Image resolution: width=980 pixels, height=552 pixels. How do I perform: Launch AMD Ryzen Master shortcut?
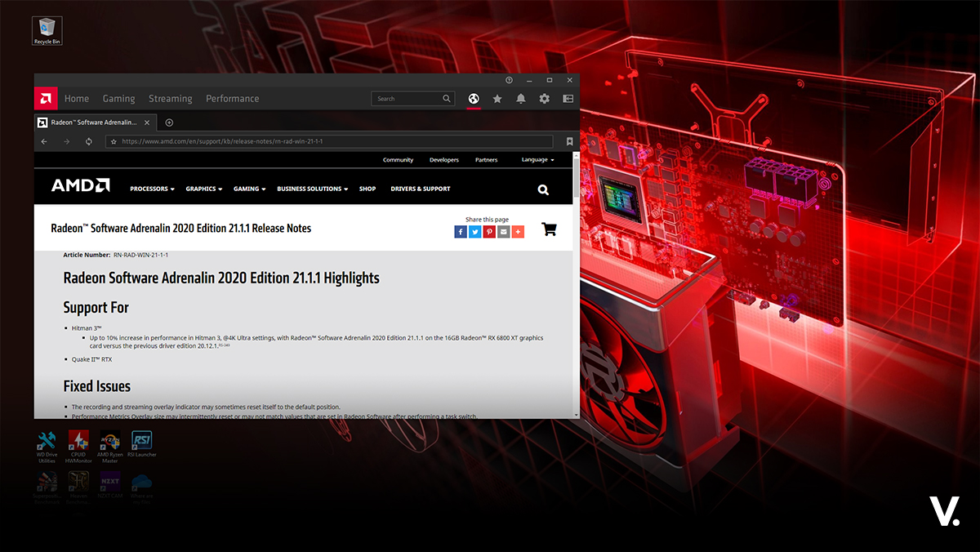(x=109, y=447)
